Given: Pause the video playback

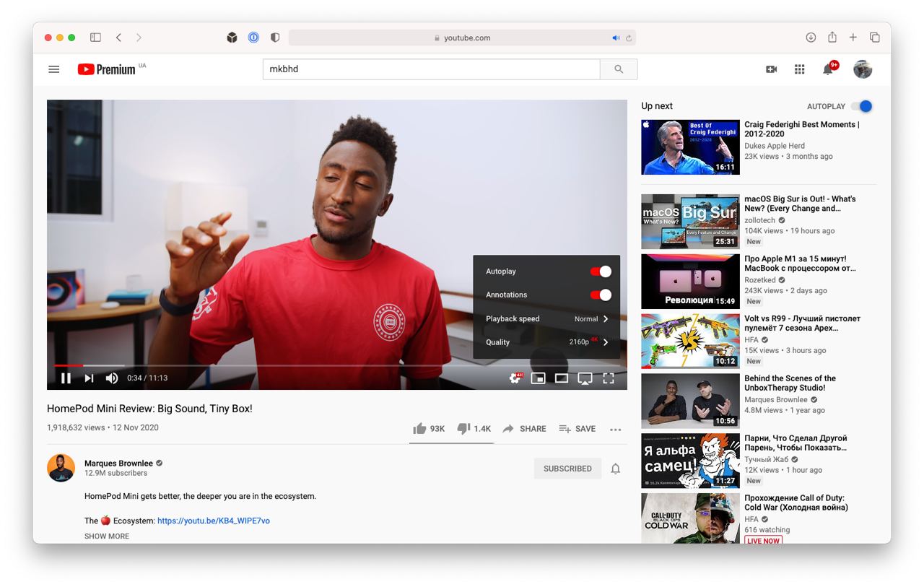Looking at the screenshot, I should click(66, 378).
